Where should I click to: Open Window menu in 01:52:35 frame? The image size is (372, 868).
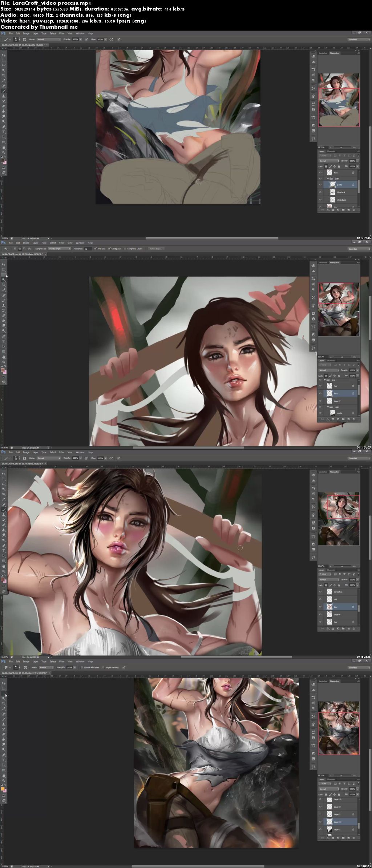(x=80, y=452)
